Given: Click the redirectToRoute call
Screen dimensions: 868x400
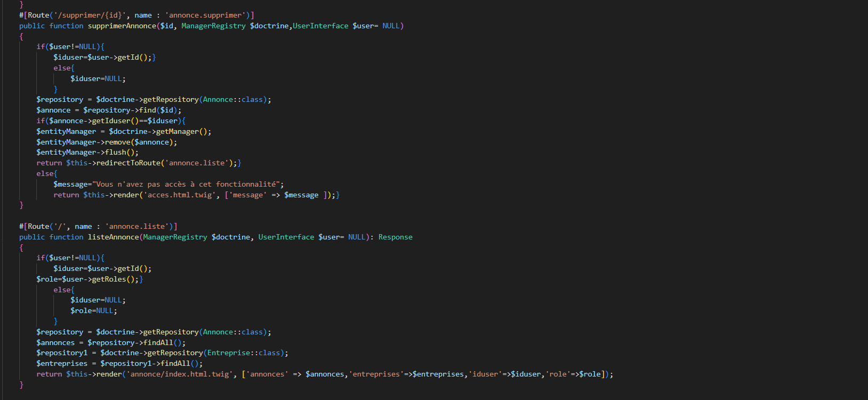Looking at the screenshot, I should [128, 163].
